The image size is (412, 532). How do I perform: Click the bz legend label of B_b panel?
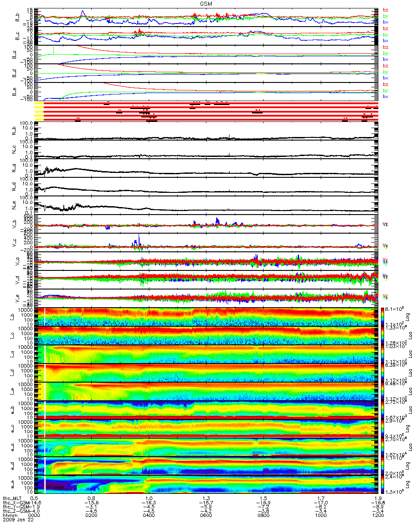385,10
